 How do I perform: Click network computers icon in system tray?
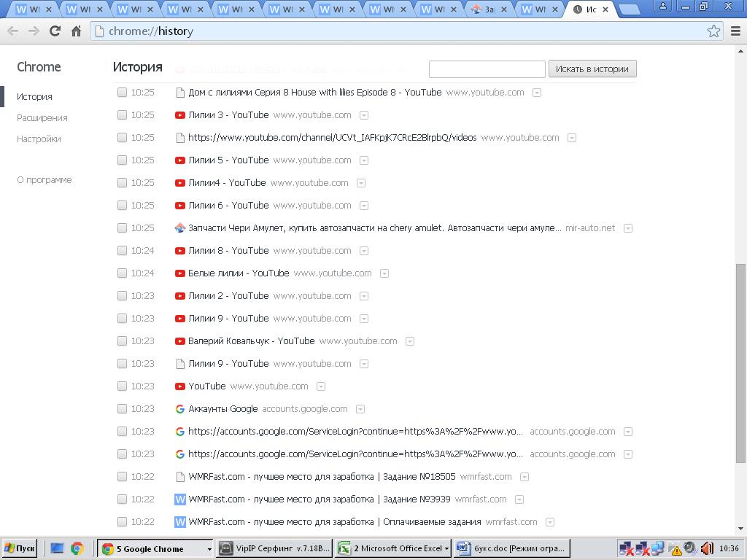659,548
